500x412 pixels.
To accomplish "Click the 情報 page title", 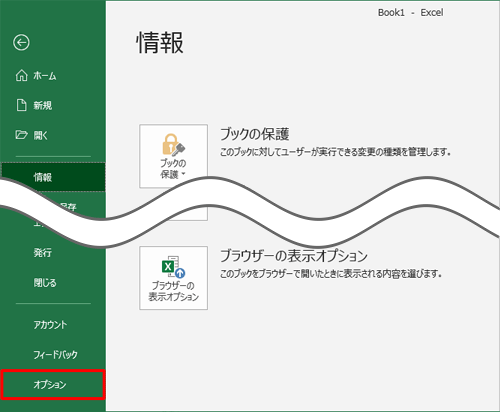I will (x=160, y=43).
